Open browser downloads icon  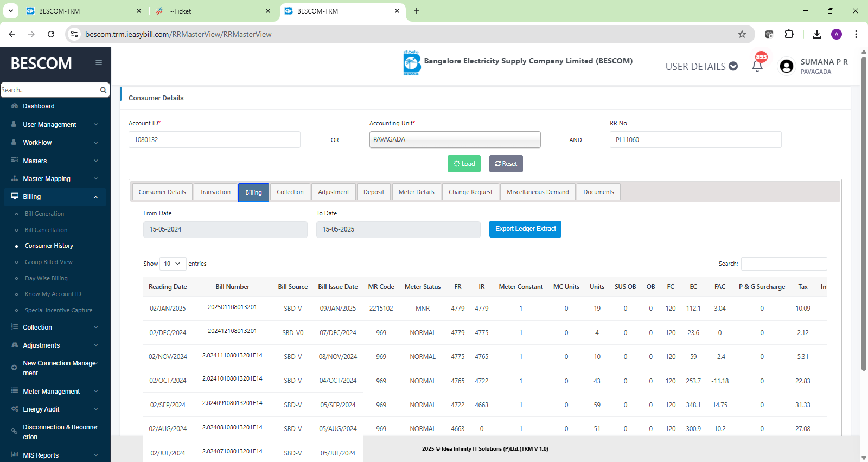pos(817,34)
